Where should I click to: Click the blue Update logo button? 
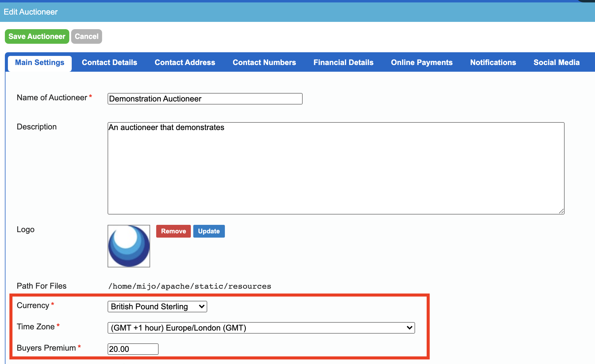(x=209, y=231)
